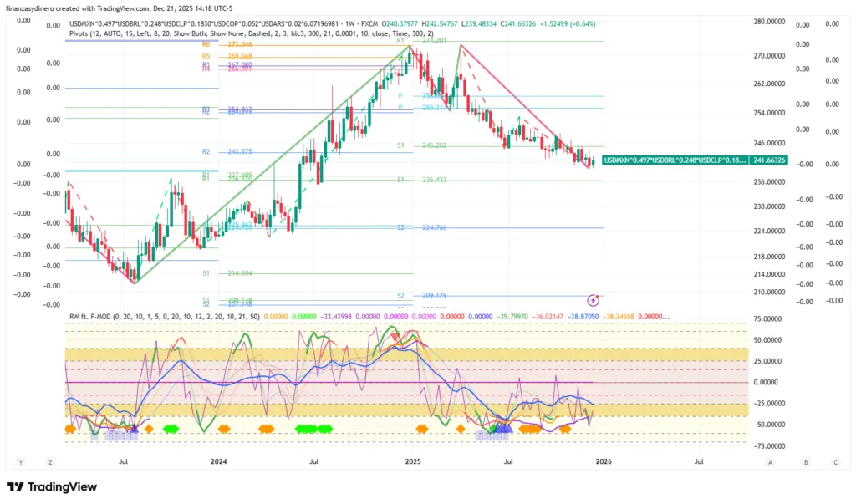Click the C scale letter at bottom right
856x504 pixels.
point(834,461)
